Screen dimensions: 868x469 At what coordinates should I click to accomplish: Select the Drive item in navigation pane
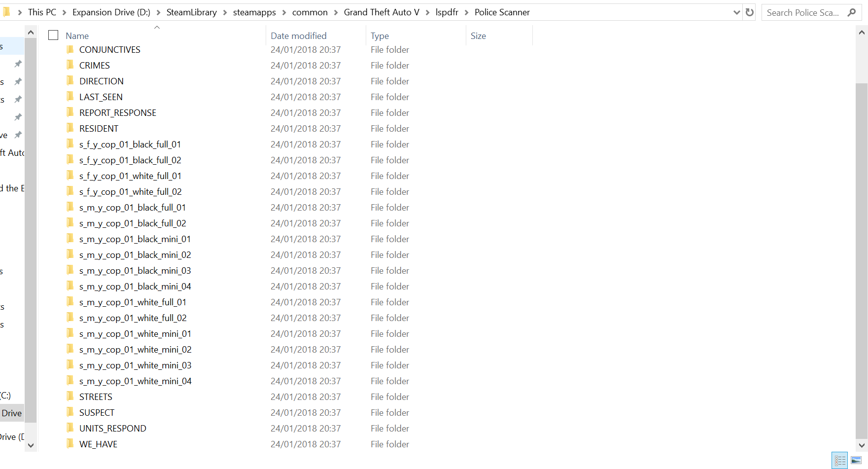tap(12, 413)
